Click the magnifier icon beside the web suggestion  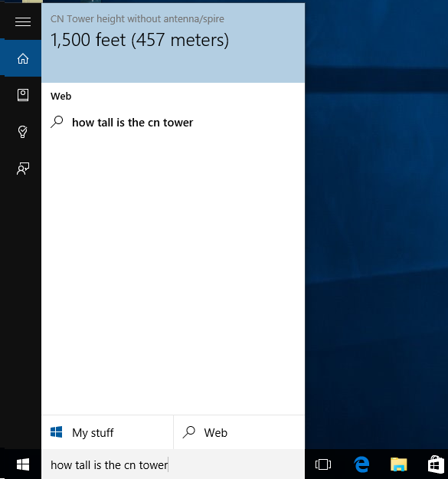click(57, 122)
